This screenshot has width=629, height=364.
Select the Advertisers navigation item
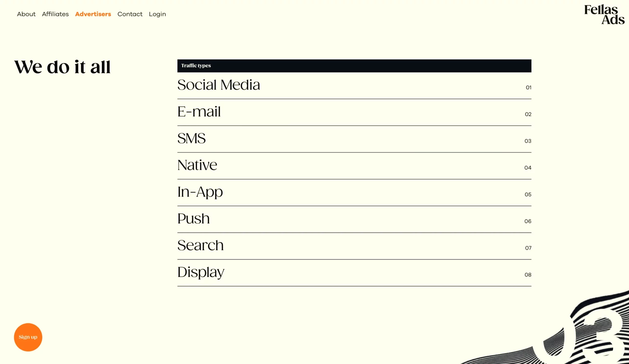click(93, 14)
